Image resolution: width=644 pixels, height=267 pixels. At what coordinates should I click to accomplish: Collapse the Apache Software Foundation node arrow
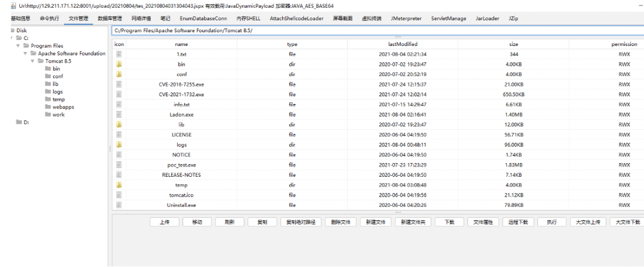[26, 54]
